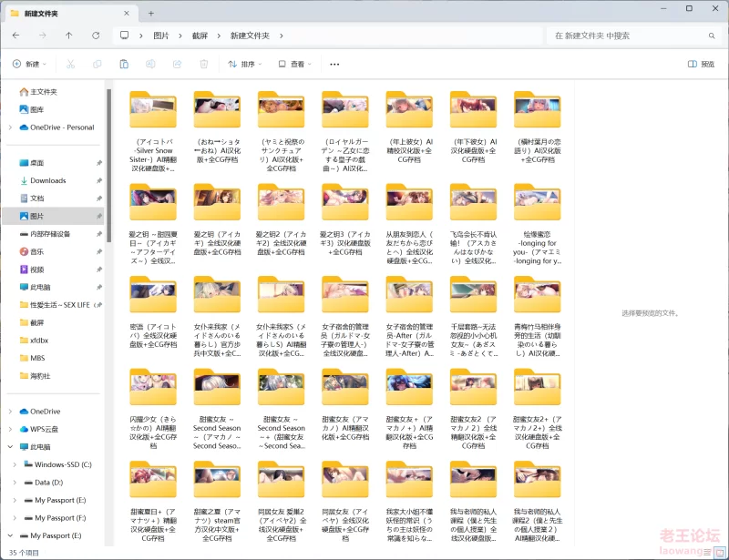The image size is (729, 560).
Task: Expand My Passport (F:) drive node
Action: coord(15,518)
